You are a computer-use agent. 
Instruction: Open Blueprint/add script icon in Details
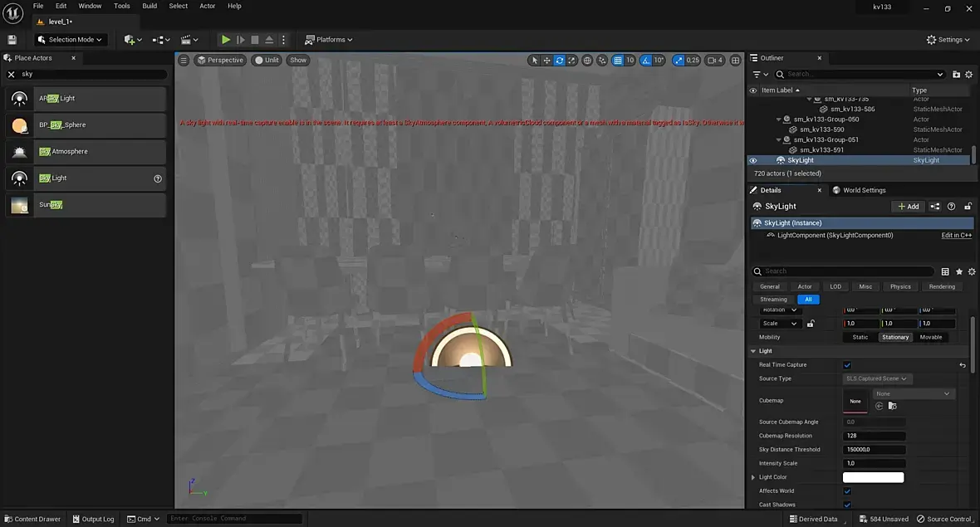tap(935, 207)
